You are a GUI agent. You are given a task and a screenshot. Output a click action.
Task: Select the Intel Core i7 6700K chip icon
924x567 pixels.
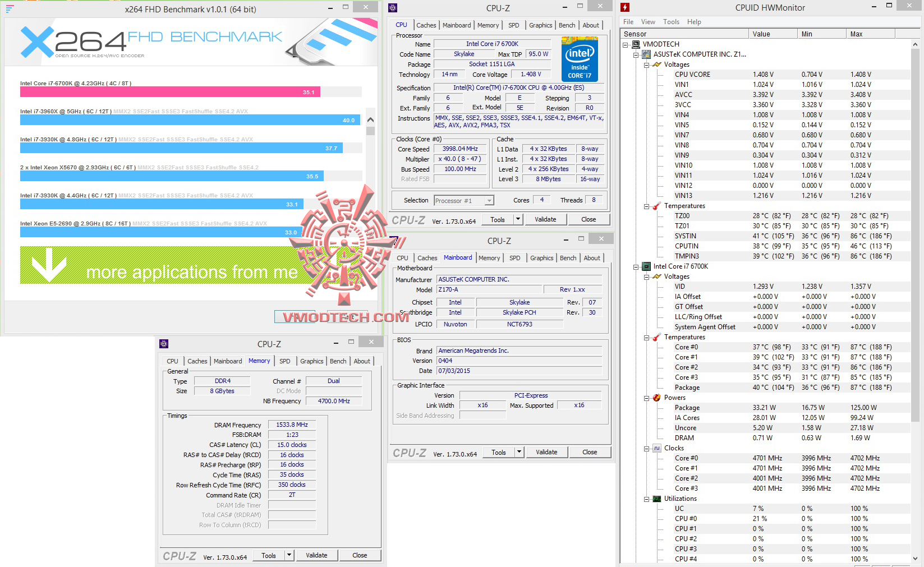tap(646, 266)
